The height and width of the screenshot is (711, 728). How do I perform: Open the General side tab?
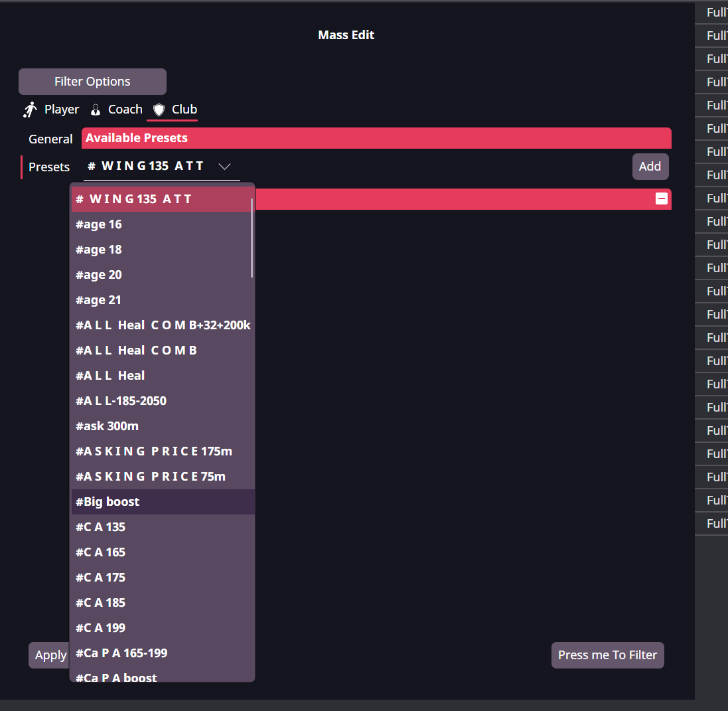(50, 139)
